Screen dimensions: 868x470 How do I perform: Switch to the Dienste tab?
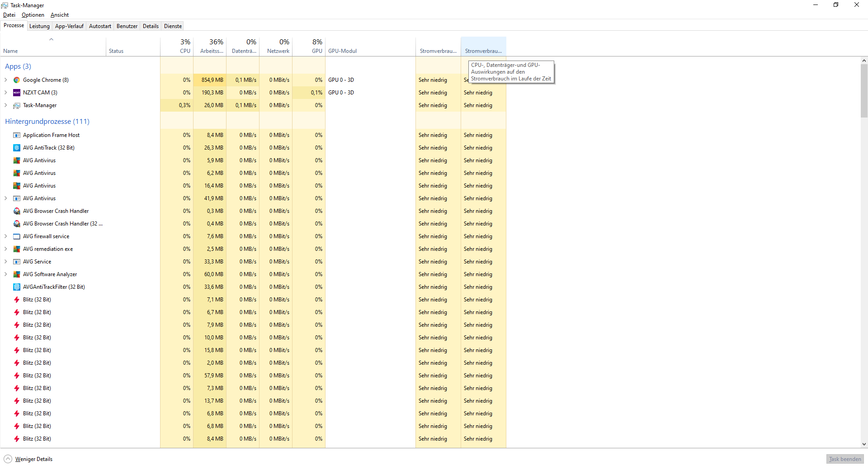pos(173,26)
